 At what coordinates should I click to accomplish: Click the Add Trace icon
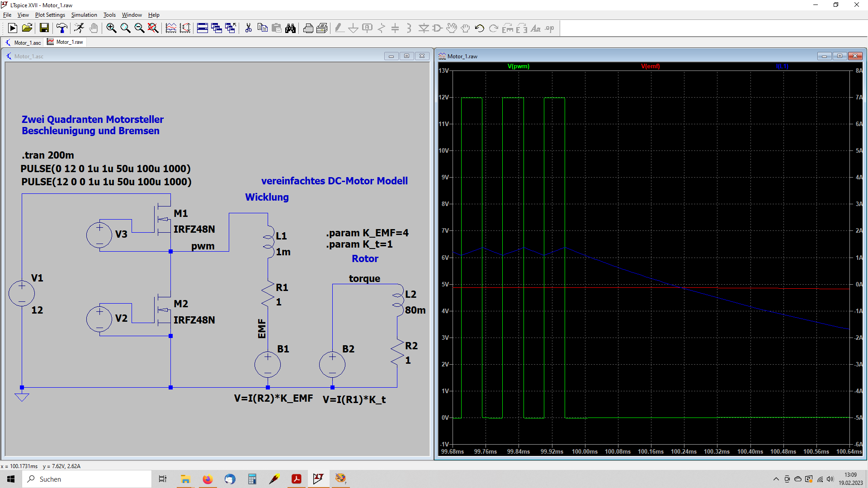[x=185, y=28]
